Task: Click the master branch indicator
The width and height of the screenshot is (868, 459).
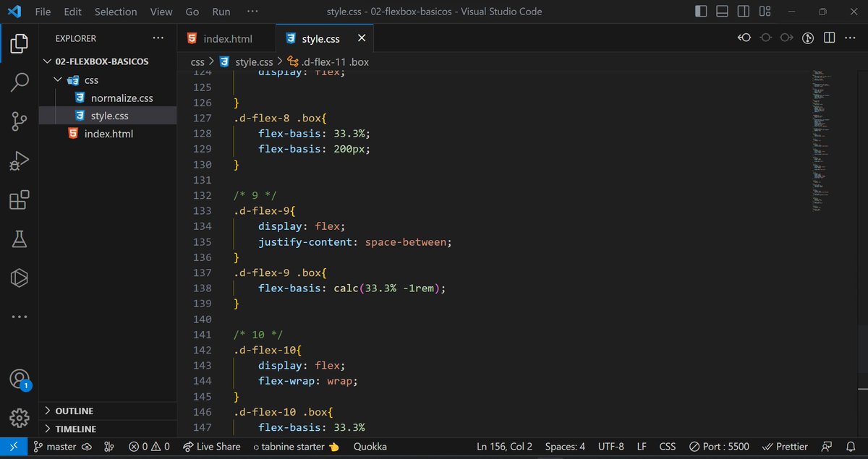Action: point(55,447)
